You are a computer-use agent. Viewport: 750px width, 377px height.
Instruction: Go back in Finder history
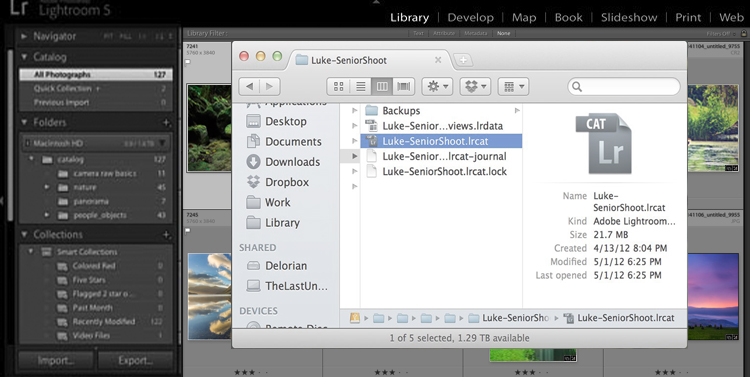(x=249, y=87)
